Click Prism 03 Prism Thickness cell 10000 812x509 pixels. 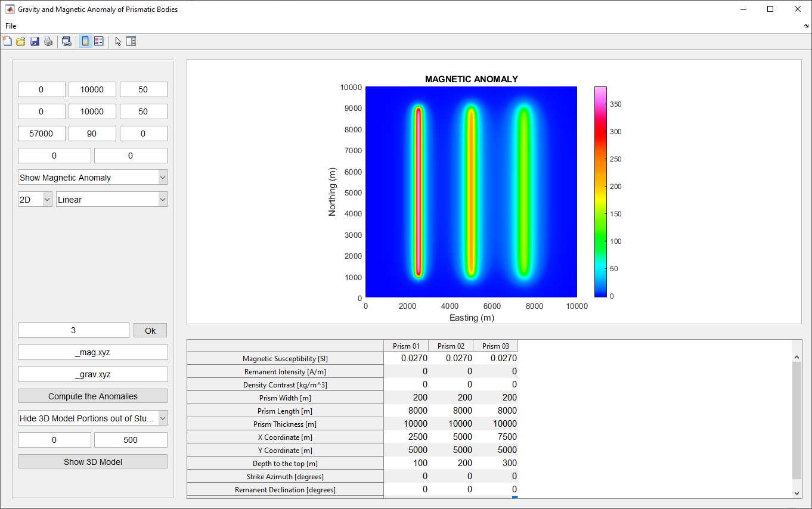point(495,424)
